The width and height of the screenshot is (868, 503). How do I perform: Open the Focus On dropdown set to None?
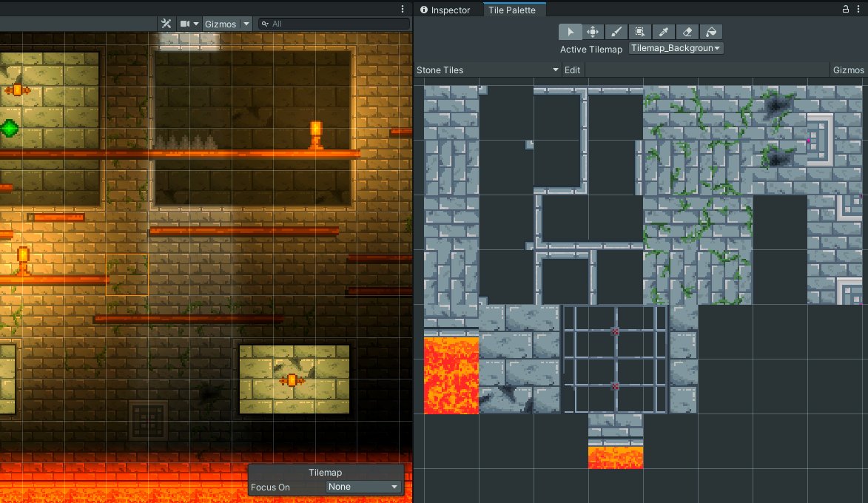pos(363,487)
